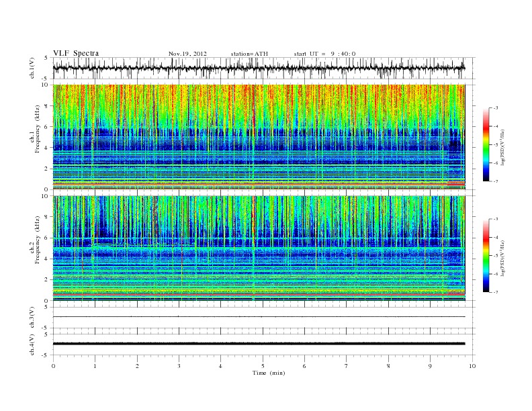Click the ch.2 spectrogram colorbar
The image size is (532, 411).
[486, 255]
